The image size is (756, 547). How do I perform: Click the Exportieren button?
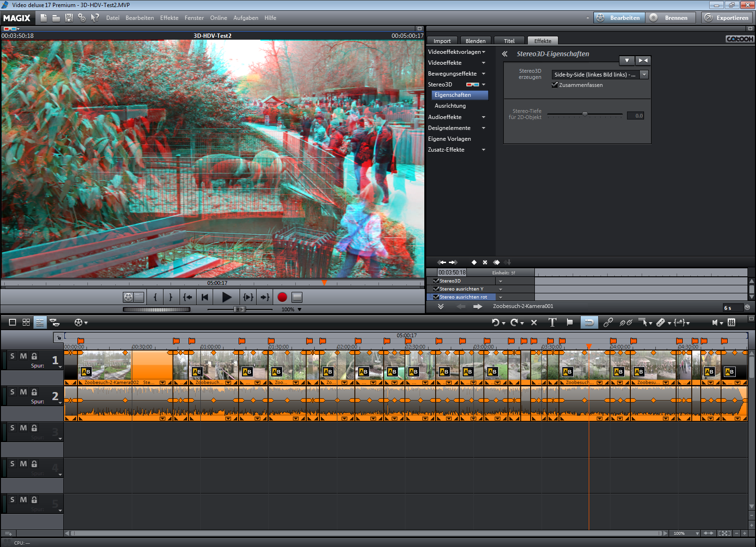click(x=727, y=18)
